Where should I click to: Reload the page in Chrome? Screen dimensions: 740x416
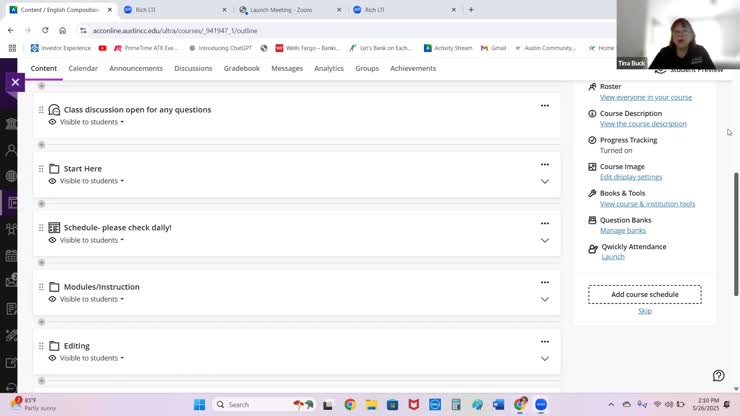click(45, 30)
